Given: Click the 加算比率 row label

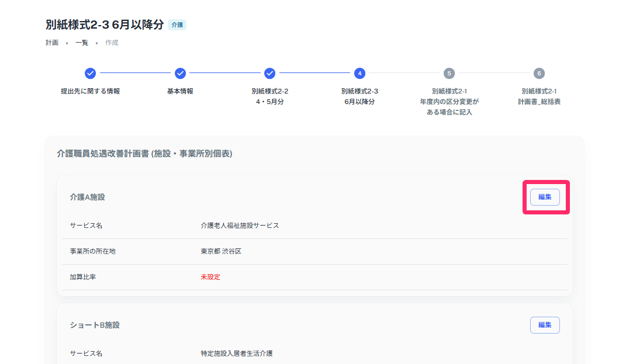Looking at the screenshot, I should (x=82, y=277).
